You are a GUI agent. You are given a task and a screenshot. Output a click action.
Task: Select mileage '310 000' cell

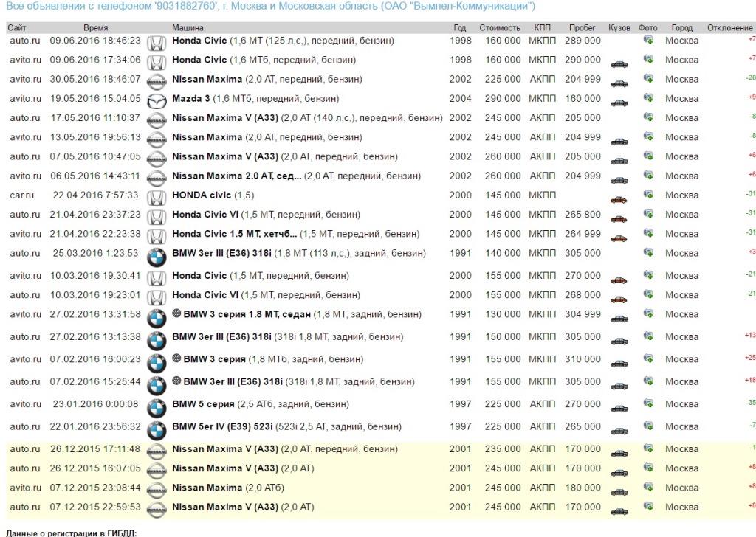click(x=583, y=359)
